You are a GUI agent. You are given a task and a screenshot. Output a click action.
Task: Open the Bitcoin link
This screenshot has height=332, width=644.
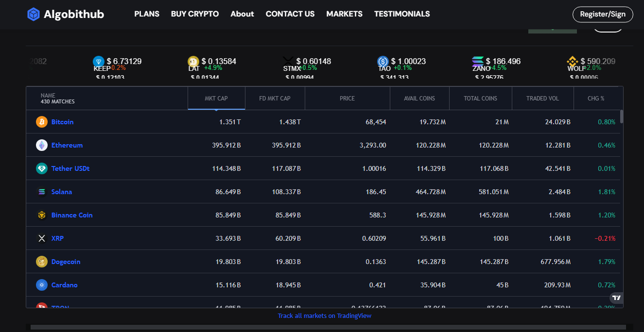click(63, 122)
